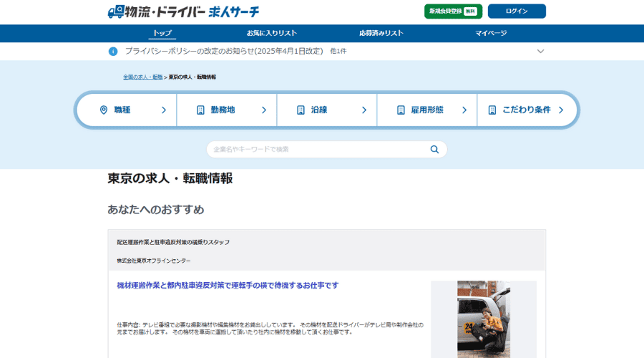Expand the privacy policy notice chevron
Viewport: 644px width, 358px height.
click(x=540, y=52)
